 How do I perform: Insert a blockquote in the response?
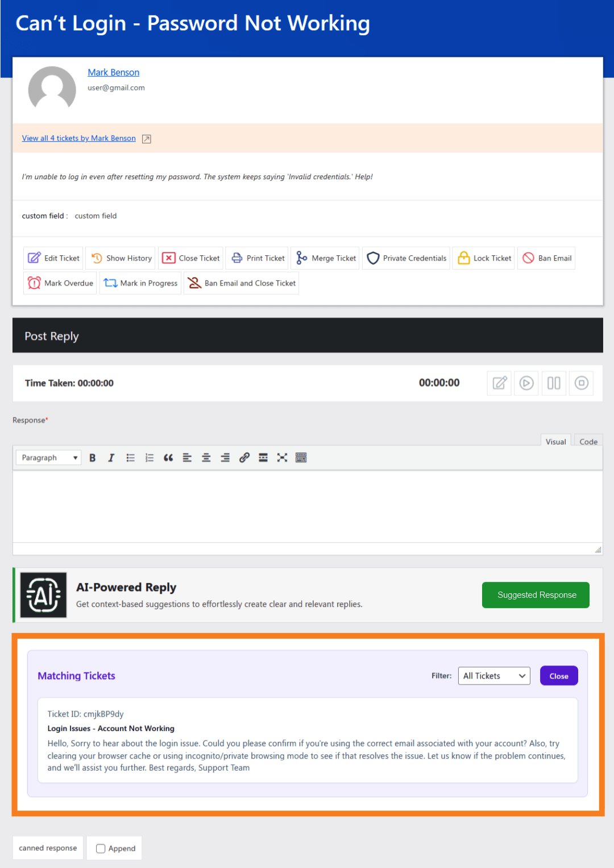tap(168, 458)
